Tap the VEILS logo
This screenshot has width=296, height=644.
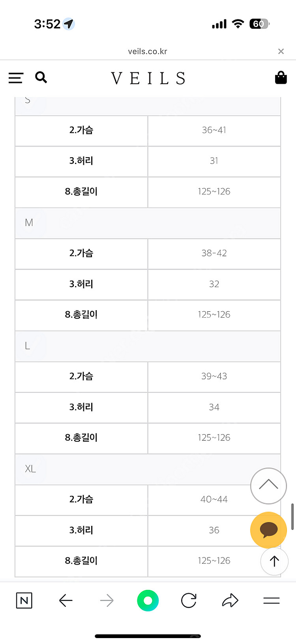148,78
